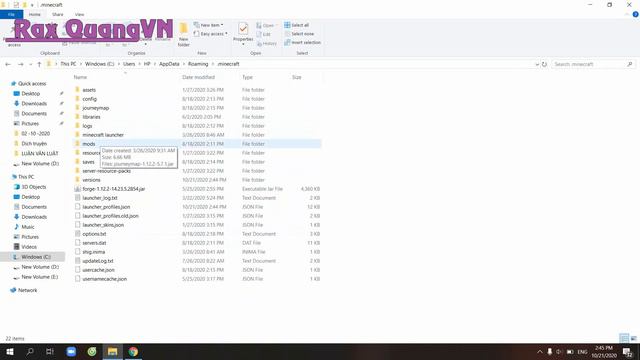
Task: Open Network in navigation pane
Action: (x=27, y=290)
